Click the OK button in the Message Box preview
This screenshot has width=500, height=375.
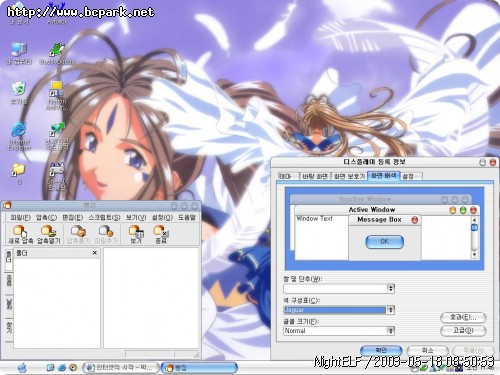click(x=384, y=242)
